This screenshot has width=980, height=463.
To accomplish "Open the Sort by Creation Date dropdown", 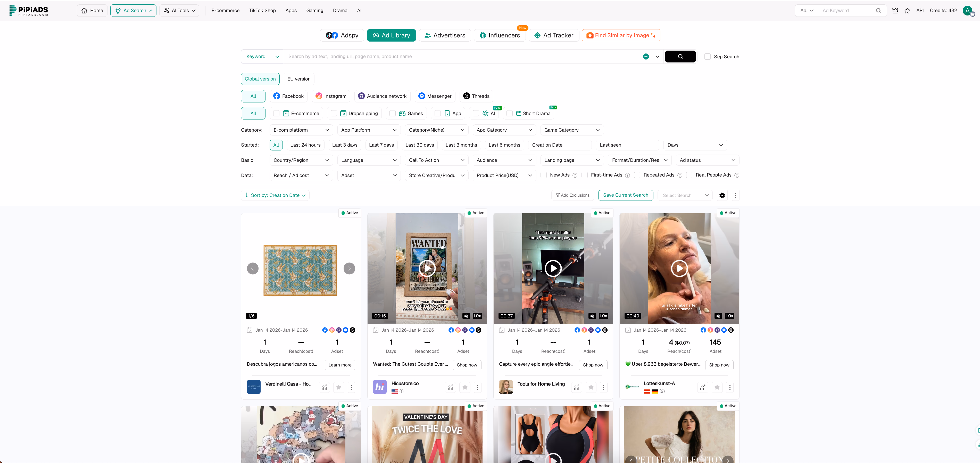I will 275,195.
